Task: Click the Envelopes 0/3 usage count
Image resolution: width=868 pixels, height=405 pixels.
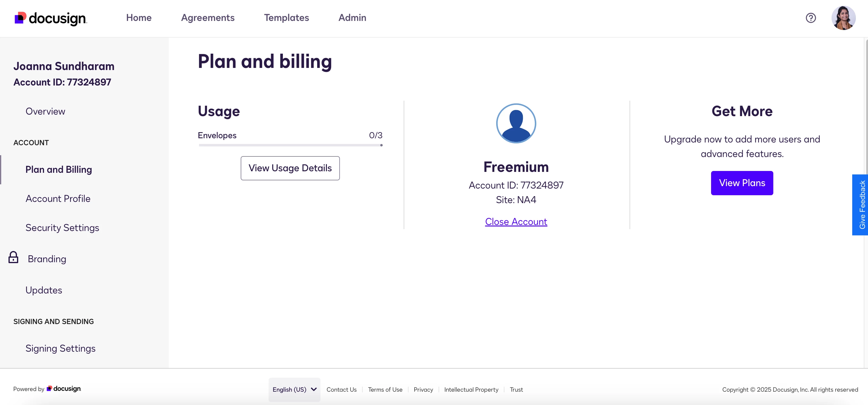Action: 376,135
